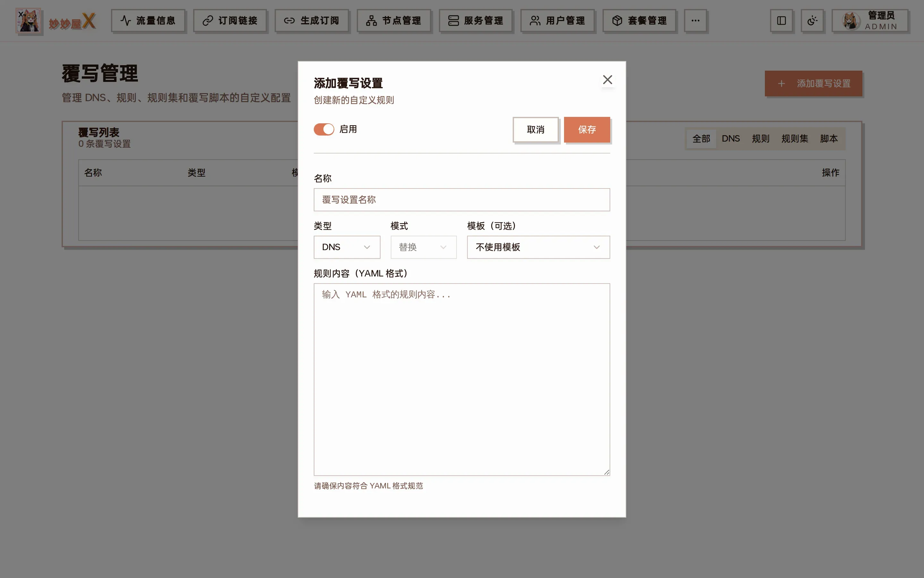This screenshot has width=924, height=578.
Task: Select the 脚本 filter tab
Action: click(828, 138)
